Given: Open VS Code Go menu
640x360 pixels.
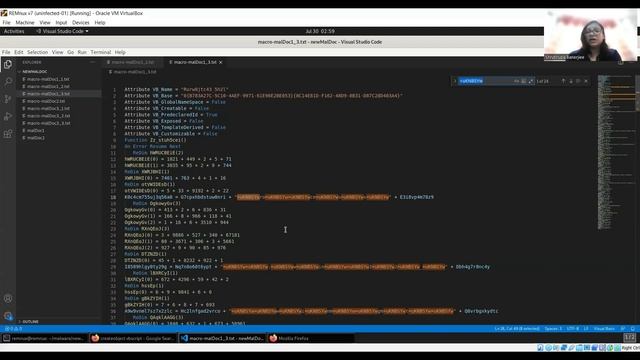Looking at the screenshot, I should pyautogui.click(x=71, y=52).
